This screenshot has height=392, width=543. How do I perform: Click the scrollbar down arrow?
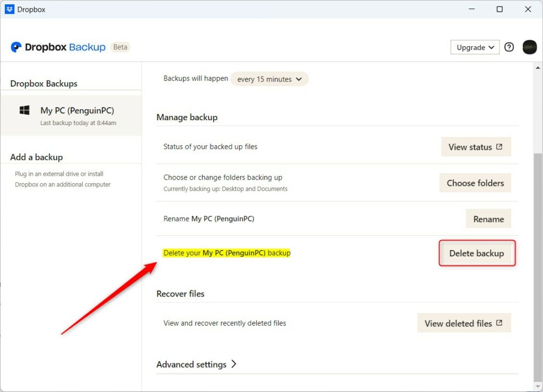point(538,386)
